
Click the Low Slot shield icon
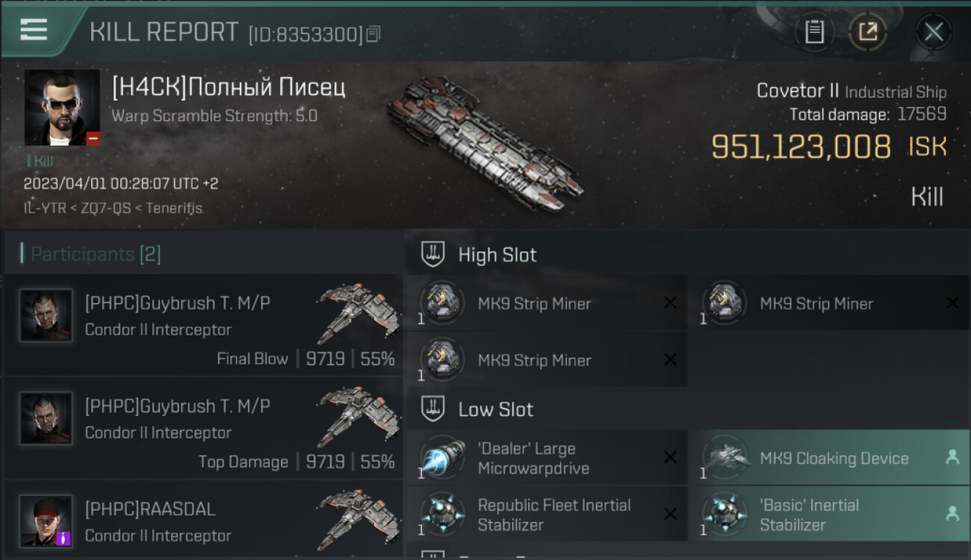[433, 409]
